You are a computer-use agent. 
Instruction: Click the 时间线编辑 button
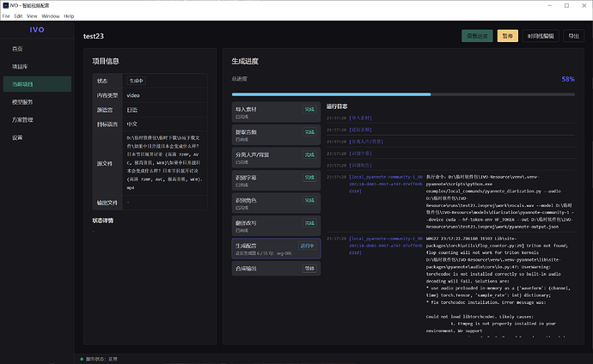tap(541, 36)
